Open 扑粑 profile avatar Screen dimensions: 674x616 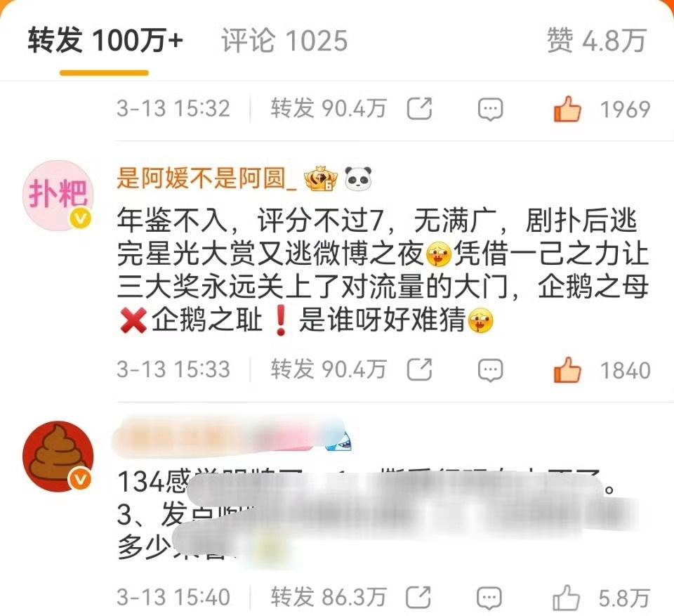pos(58,196)
